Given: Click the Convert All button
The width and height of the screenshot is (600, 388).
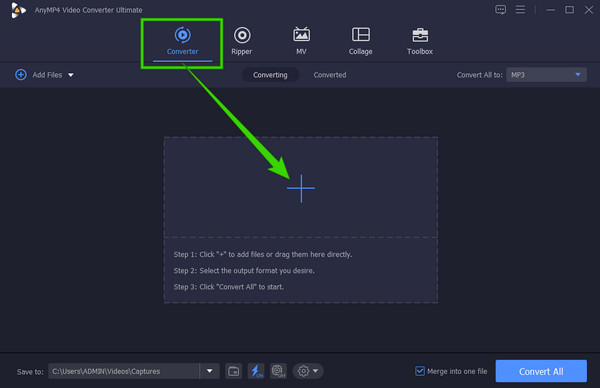Looking at the screenshot, I should coord(541,371).
